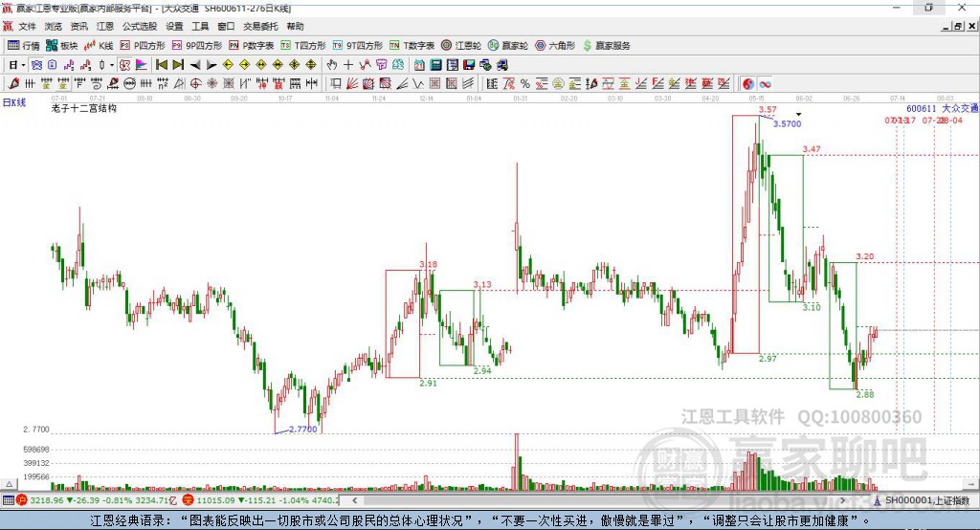
Task: Click the blue infinity loop icon
Action: [765, 84]
